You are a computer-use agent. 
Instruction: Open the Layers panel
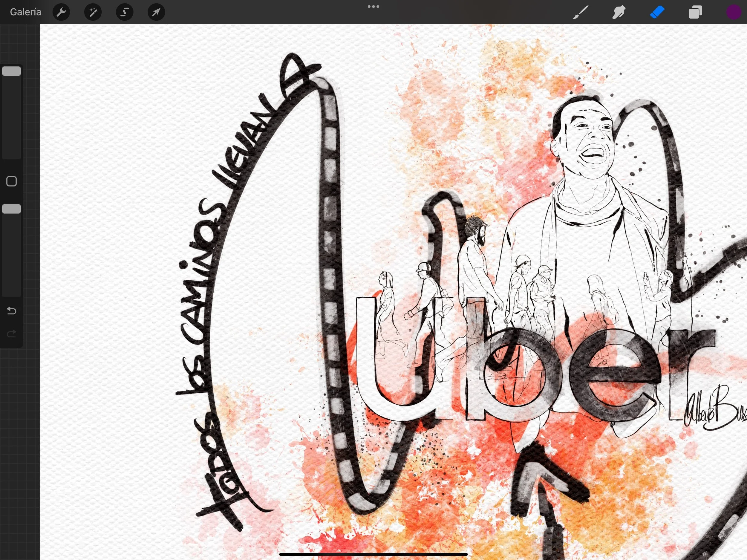(x=695, y=12)
